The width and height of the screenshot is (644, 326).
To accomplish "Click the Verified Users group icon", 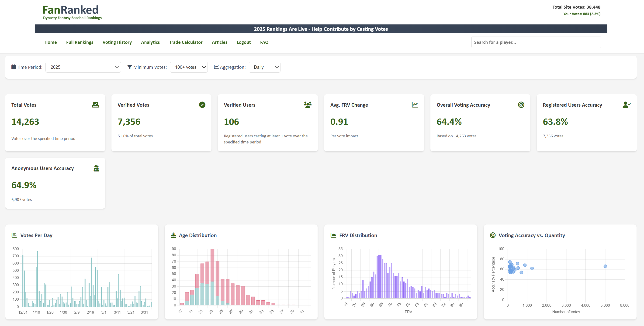I will coord(308,105).
